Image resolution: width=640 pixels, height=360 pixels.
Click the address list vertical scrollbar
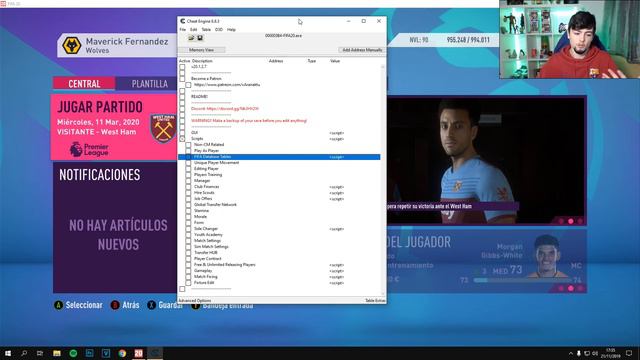[x=382, y=179]
